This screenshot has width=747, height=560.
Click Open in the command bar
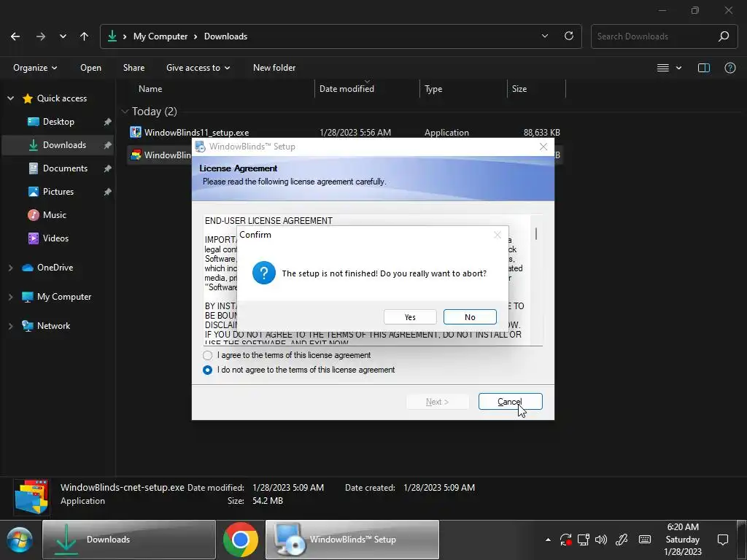tap(90, 68)
